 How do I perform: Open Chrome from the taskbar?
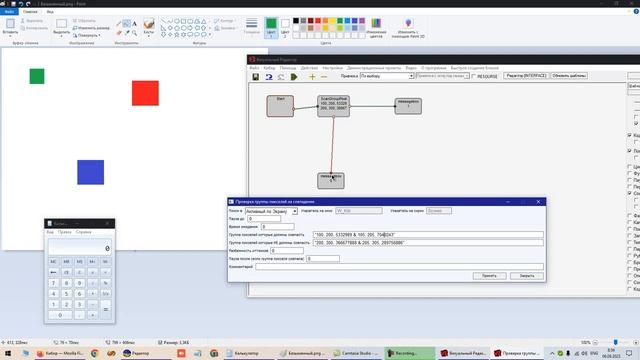pyautogui.click(x=94, y=353)
